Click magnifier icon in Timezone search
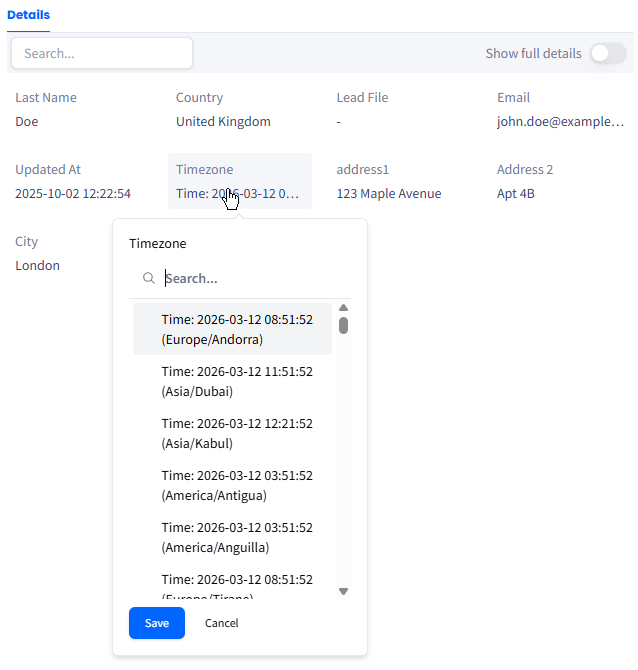Viewport: 638px width, 670px height. coord(149,278)
